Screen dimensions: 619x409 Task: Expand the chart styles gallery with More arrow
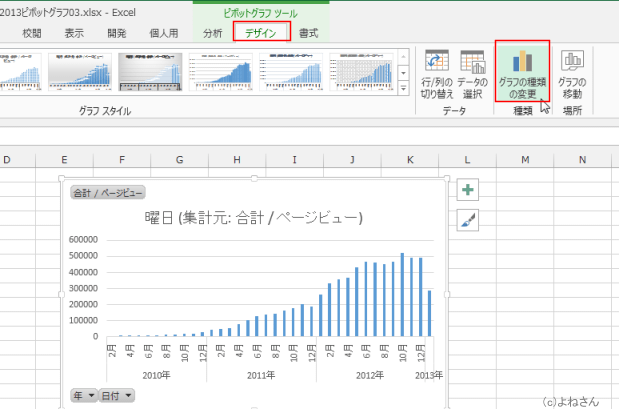[x=403, y=88]
